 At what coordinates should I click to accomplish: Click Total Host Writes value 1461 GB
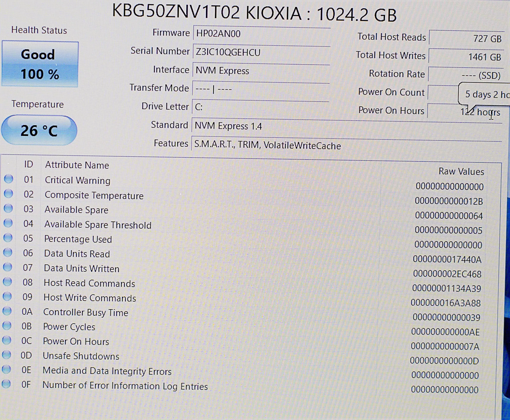point(466,57)
